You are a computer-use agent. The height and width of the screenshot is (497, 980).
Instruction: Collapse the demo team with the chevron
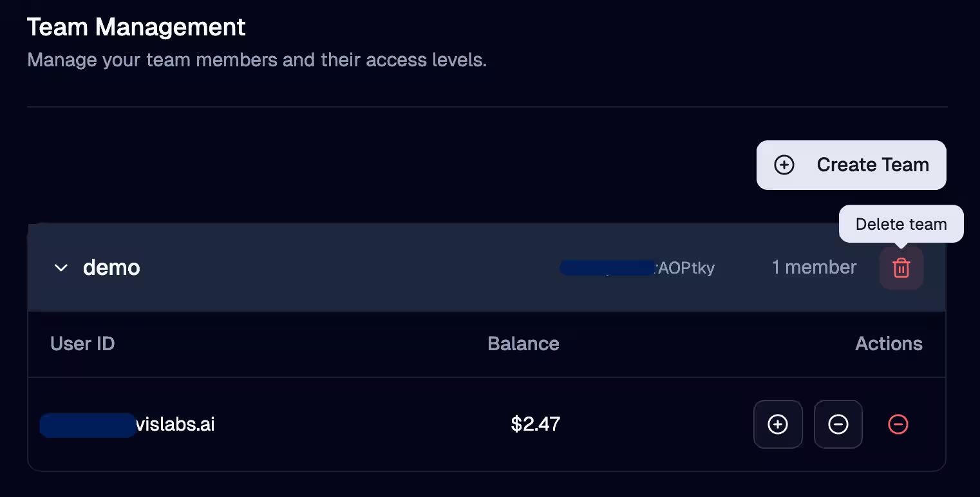61,268
